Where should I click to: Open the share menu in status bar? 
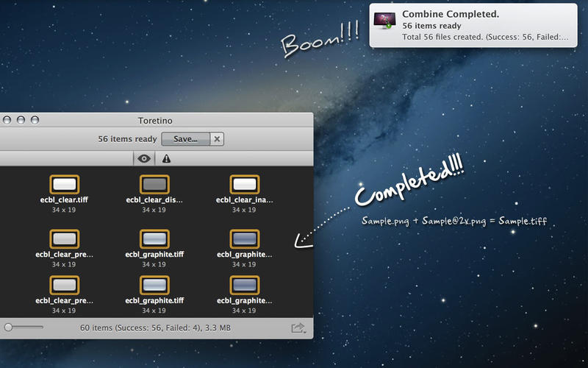(298, 328)
